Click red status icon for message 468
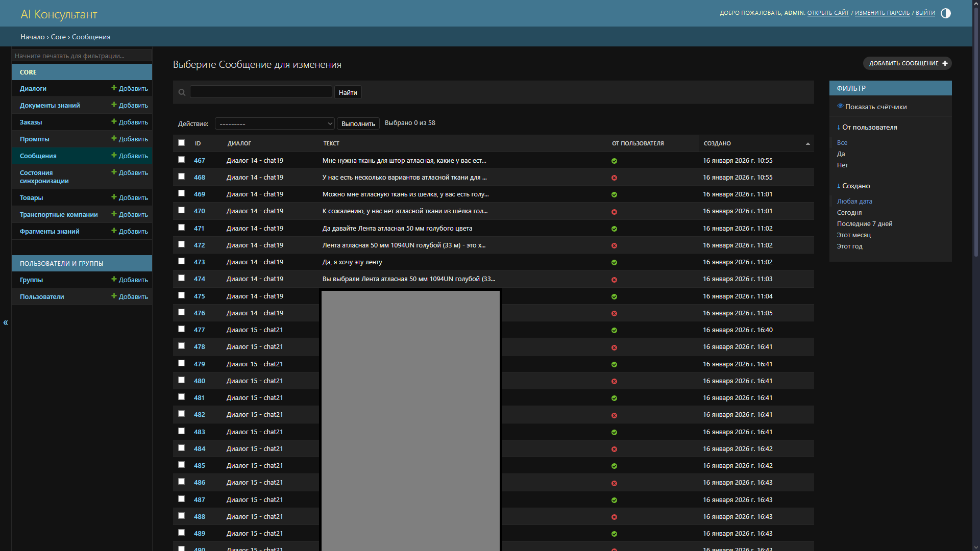This screenshot has width=980, height=551. (x=614, y=178)
